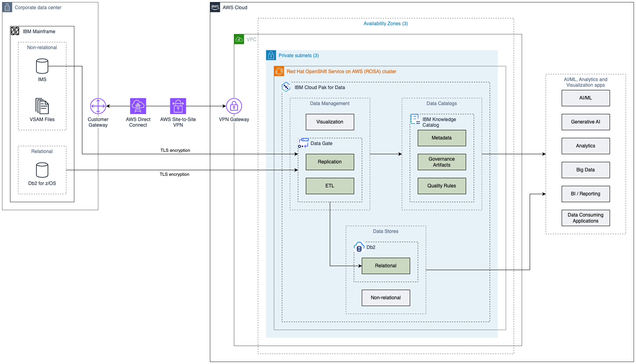Viewport: 636px width, 364px height.
Task: Select the Data Gate icon
Action: coord(303,143)
